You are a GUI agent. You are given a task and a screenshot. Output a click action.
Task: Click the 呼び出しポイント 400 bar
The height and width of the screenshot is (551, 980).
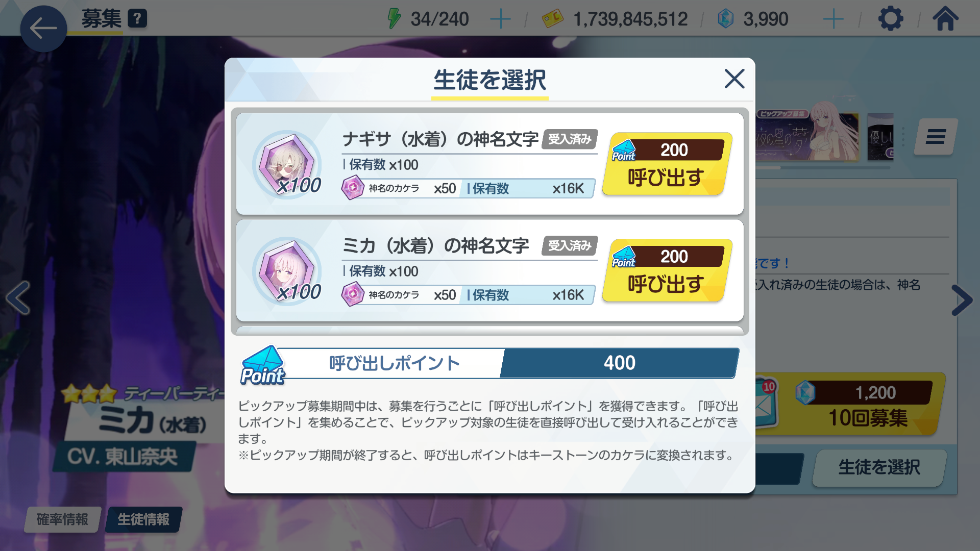point(490,363)
